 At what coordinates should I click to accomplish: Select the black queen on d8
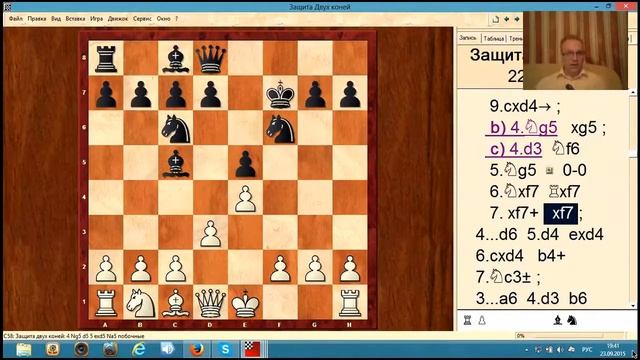pyautogui.click(x=211, y=59)
